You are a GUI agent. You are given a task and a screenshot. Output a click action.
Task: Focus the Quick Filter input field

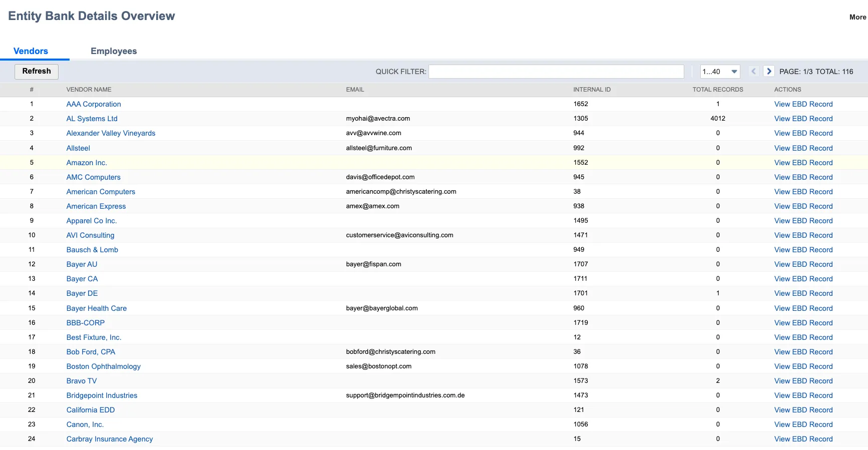[556, 72]
